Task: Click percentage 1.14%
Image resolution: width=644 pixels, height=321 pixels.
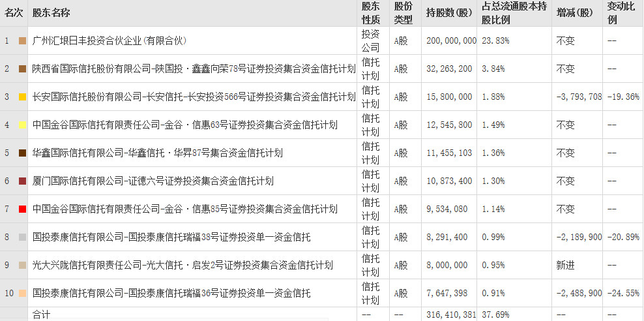Action: click(x=493, y=209)
